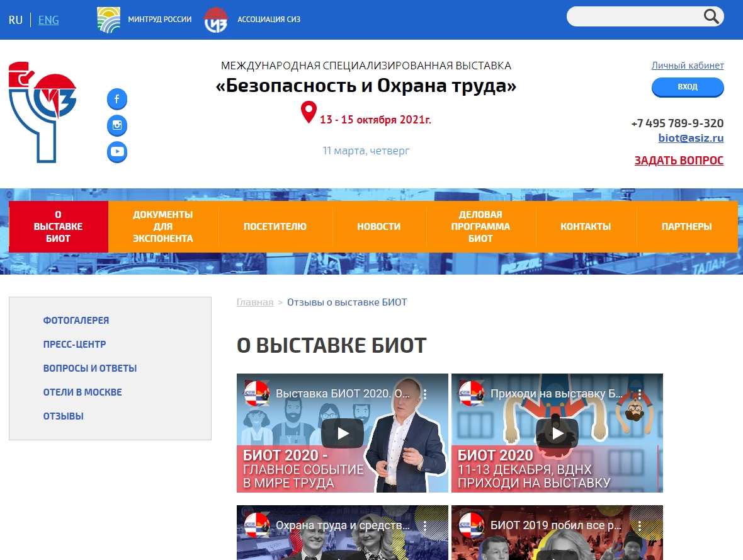This screenshot has width=743, height=560.
Task: Open the Instagram social icon
Action: click(x=117, y=125)
